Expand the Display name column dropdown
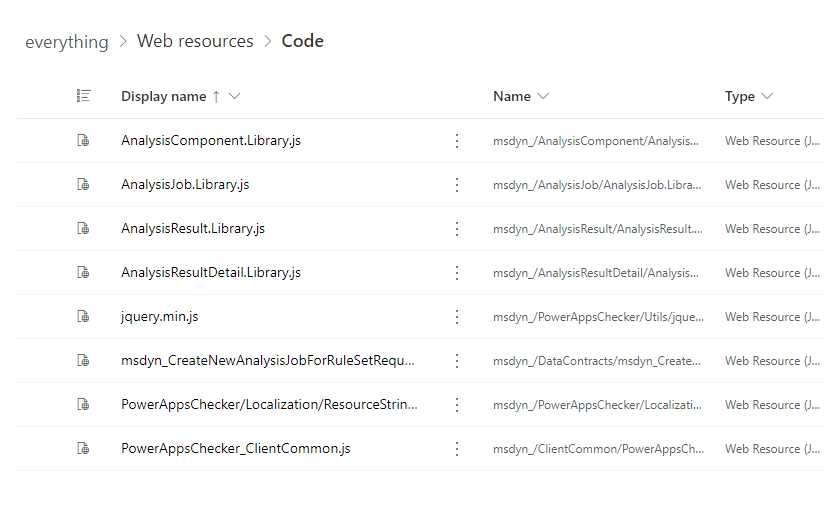The image size is (824, 518). pos(235,97)
